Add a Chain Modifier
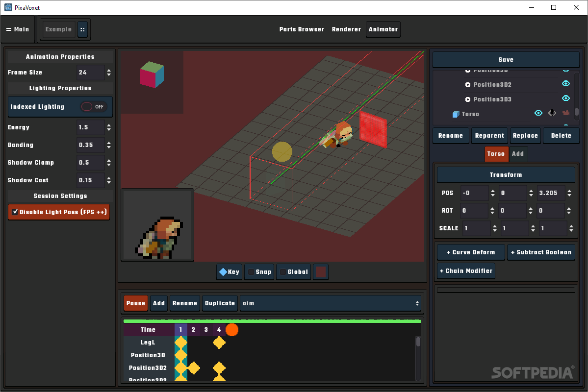Viewport: 588px width, 392px height. pyautogui.click(x=466, y=271)
